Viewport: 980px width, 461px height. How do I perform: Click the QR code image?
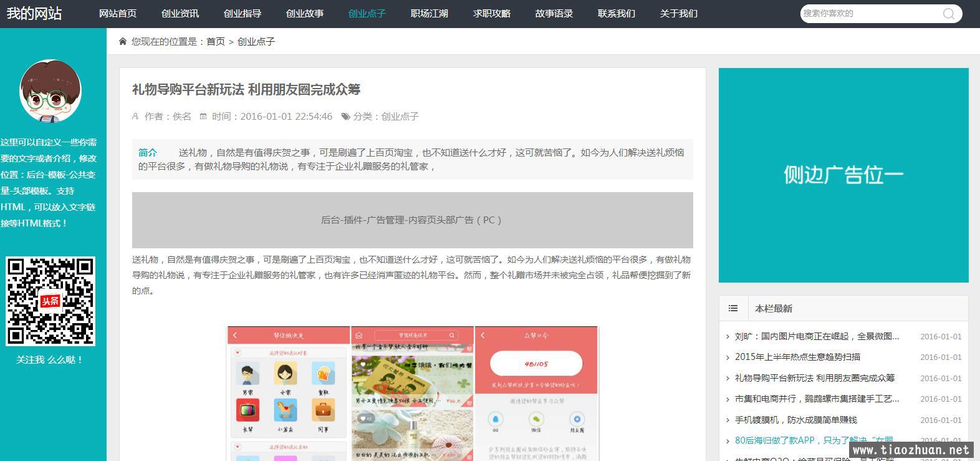point(50,301)
